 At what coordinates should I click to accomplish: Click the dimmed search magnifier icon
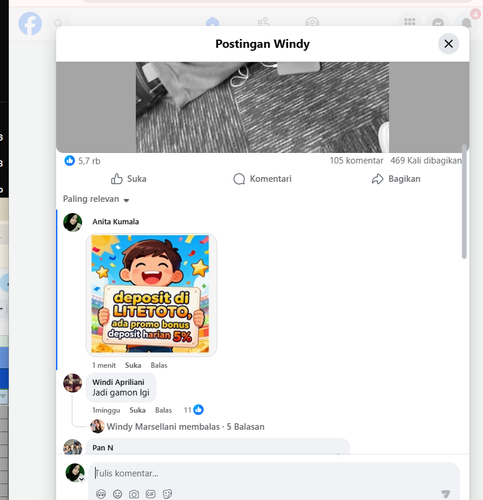point(58,23)
